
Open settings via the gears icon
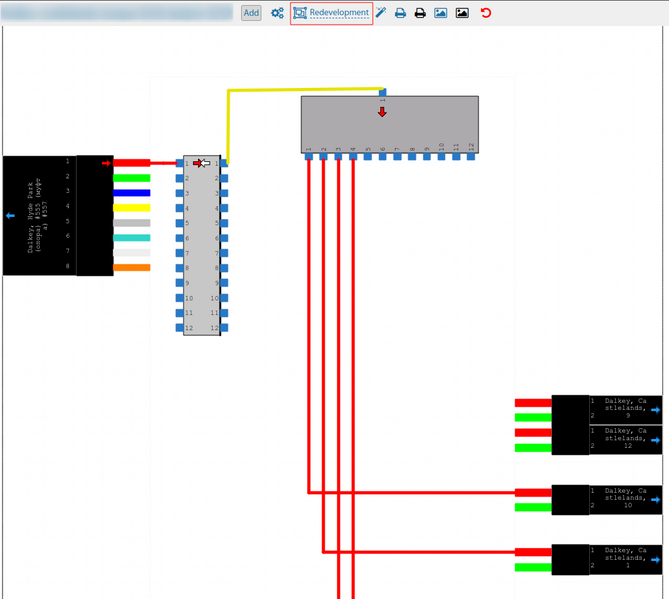(277, 13)
